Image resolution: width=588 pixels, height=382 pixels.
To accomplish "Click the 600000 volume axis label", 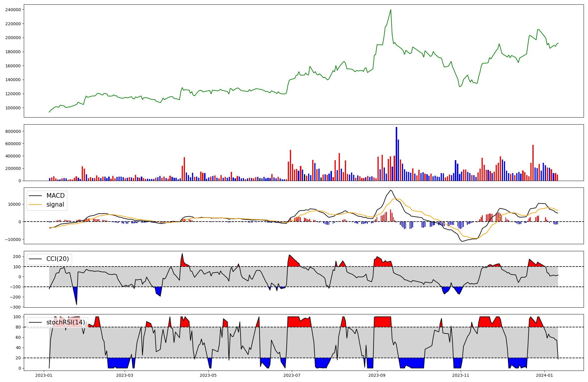I will pyautogui.click(x=13, y=144).
